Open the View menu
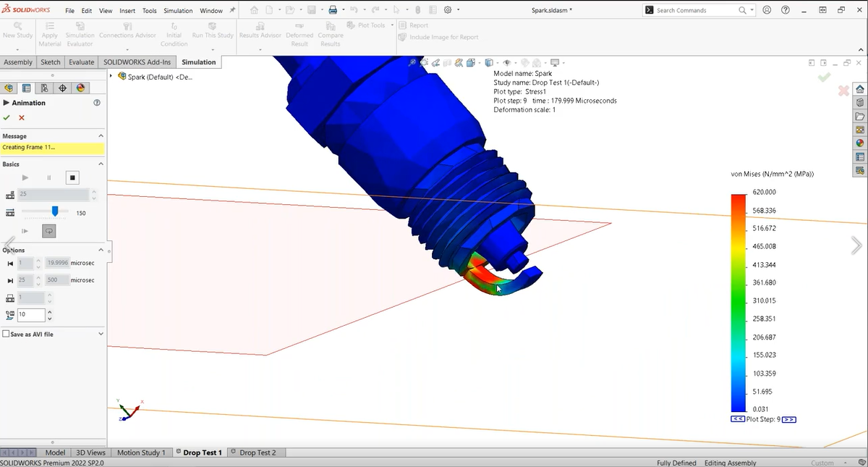Viewport: 868px width, 467px height. (x=106, y=11)
